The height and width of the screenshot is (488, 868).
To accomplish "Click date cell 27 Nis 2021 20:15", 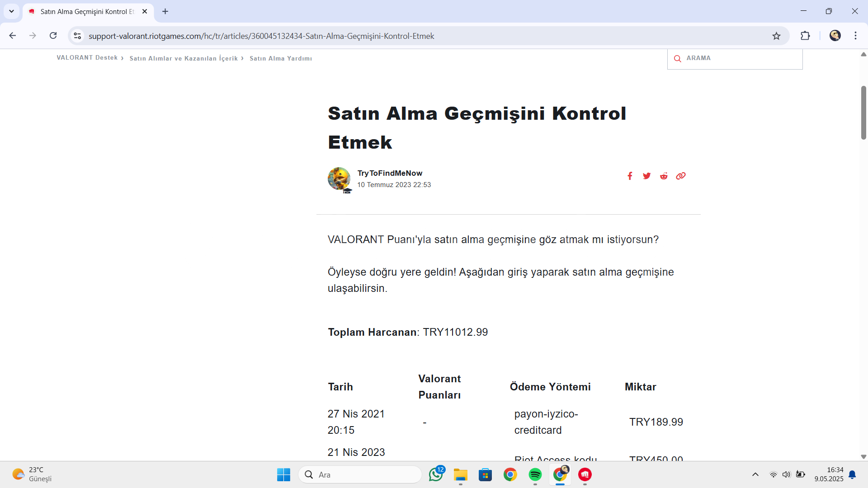I will 356,422.
